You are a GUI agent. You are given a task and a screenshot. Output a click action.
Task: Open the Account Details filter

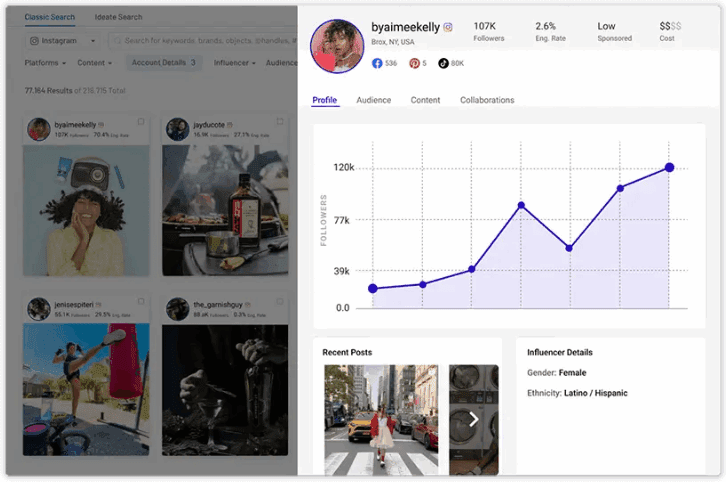pos(164,63)
